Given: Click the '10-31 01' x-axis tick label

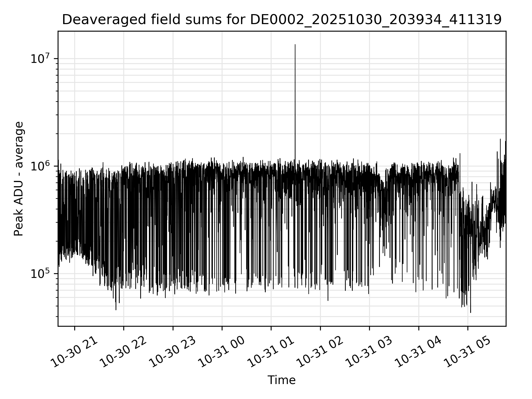Looking at the screenshot, I should (271, 352).
